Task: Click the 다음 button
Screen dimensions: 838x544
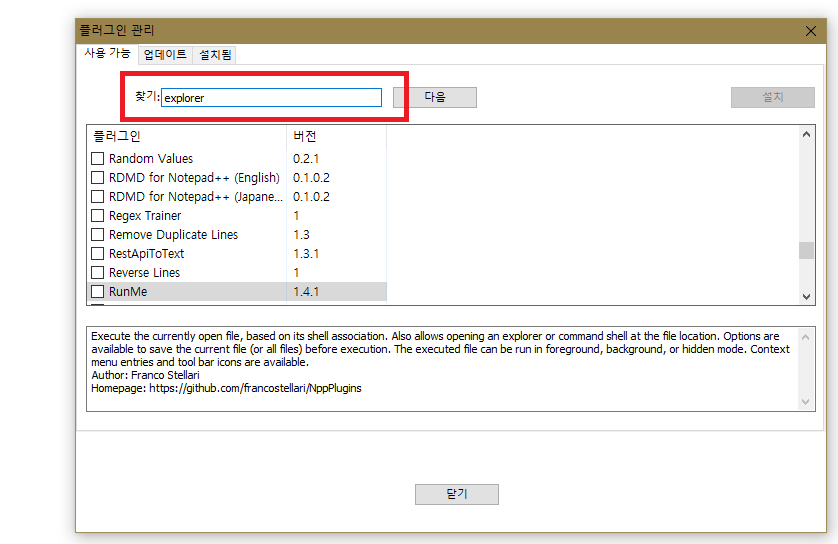Action: click(x=435, y=97)
